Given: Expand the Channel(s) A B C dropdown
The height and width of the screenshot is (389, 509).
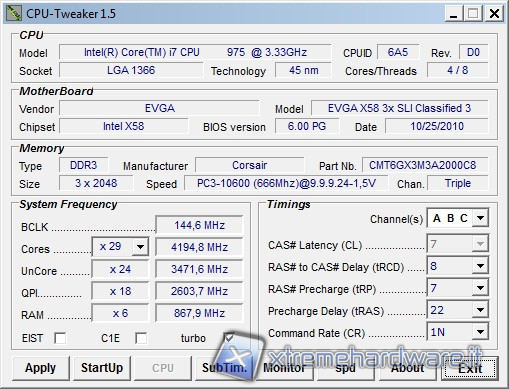Looking at the screenshot, I should [x=458, y=218].
